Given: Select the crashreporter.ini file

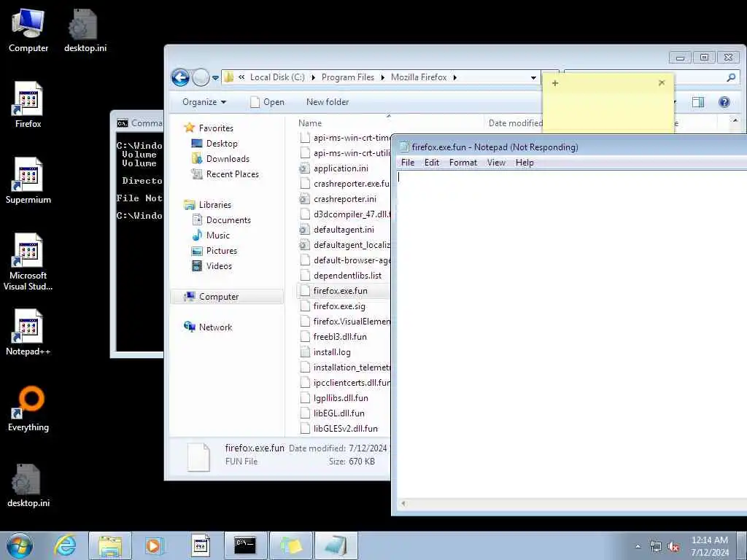Looking at the screenshot, I should [345, 199].
